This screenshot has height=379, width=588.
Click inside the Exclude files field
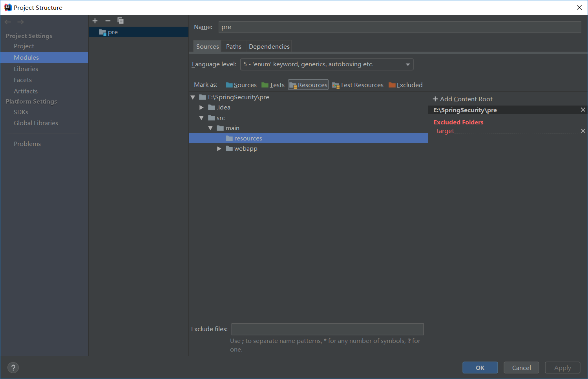(x=327, y=329)
